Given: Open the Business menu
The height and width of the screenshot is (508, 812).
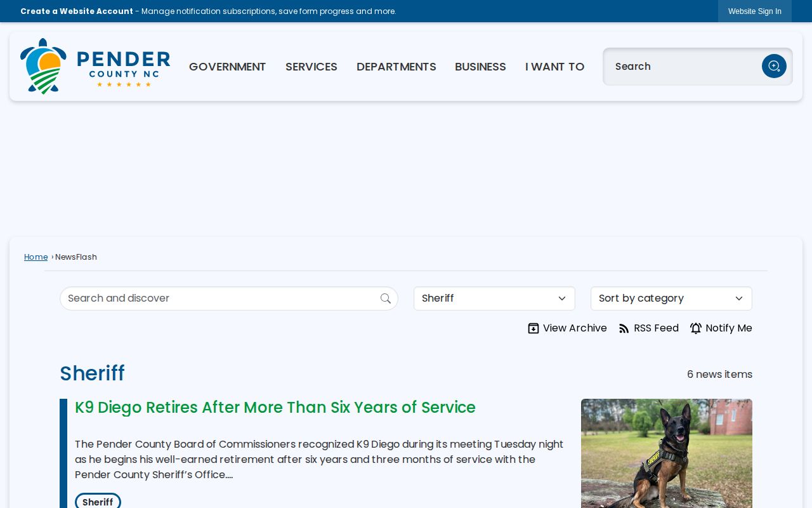Looking at the screenshot, I should coord(480,67).
